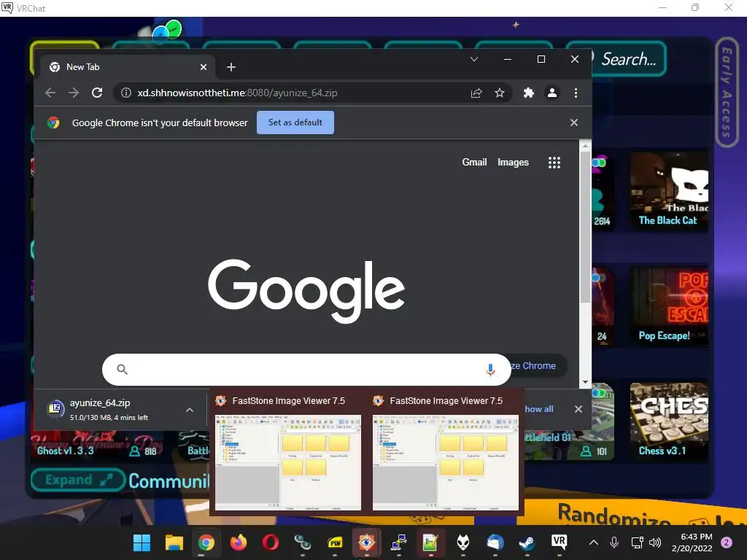Reload the current Chrome page
The image size is (747, 560).
point(97,93)
